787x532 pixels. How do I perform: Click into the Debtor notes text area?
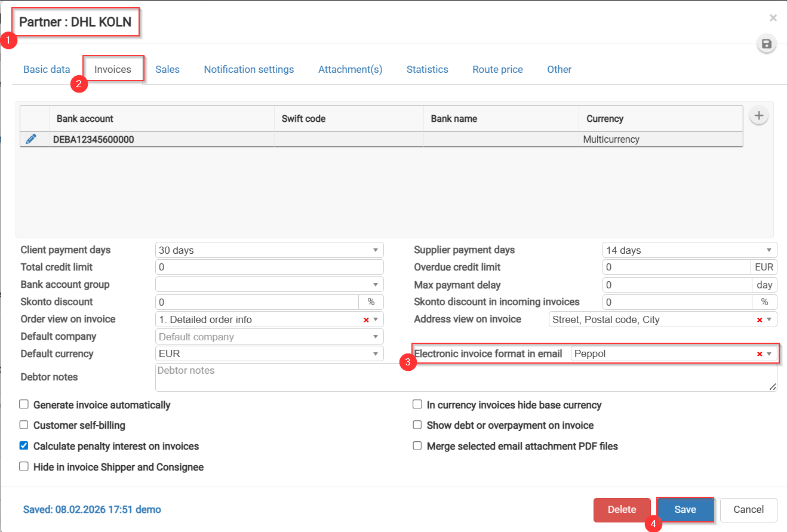(x=466, y=377)
